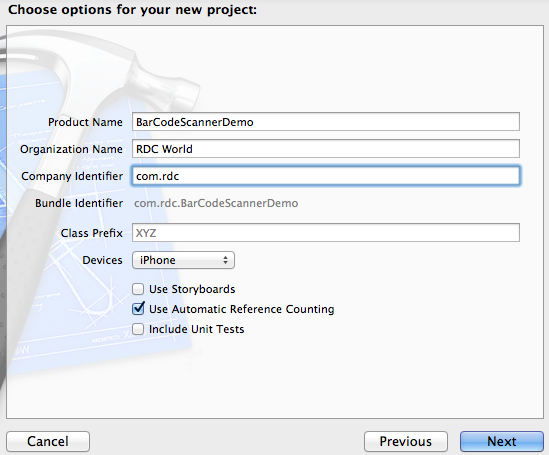This screenshot has height=455, width=549.
Task: Open the Devices popup showing iPhone
Action: 183,260
